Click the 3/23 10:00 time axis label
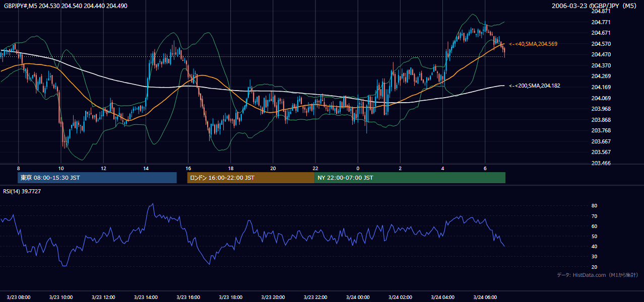644x302 pixels. tap(61, 297)
